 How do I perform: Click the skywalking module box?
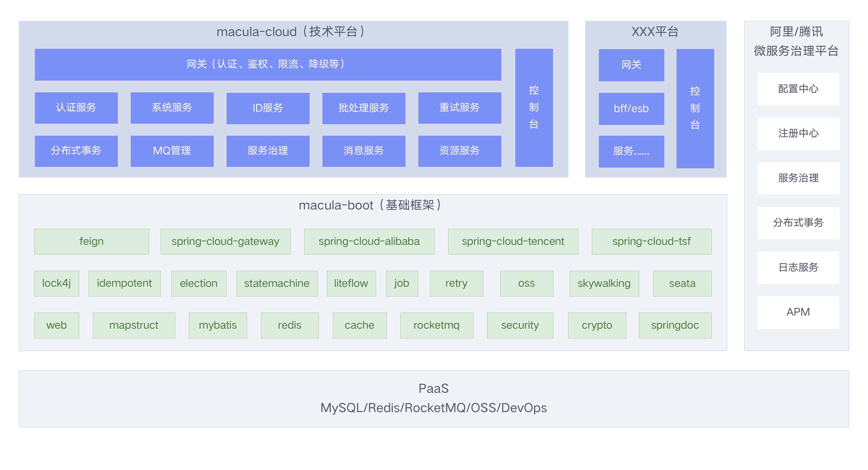(x=604, y=284)
